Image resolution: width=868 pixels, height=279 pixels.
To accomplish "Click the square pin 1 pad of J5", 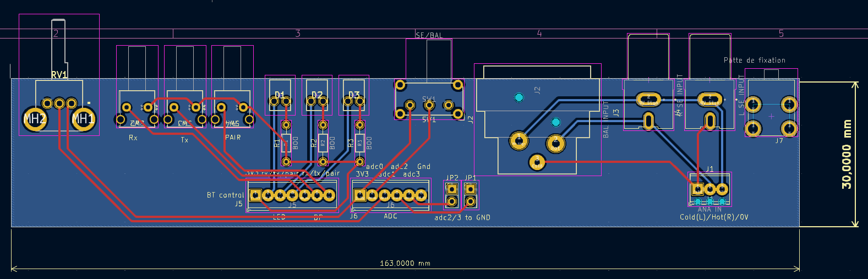I will point(255,195).
